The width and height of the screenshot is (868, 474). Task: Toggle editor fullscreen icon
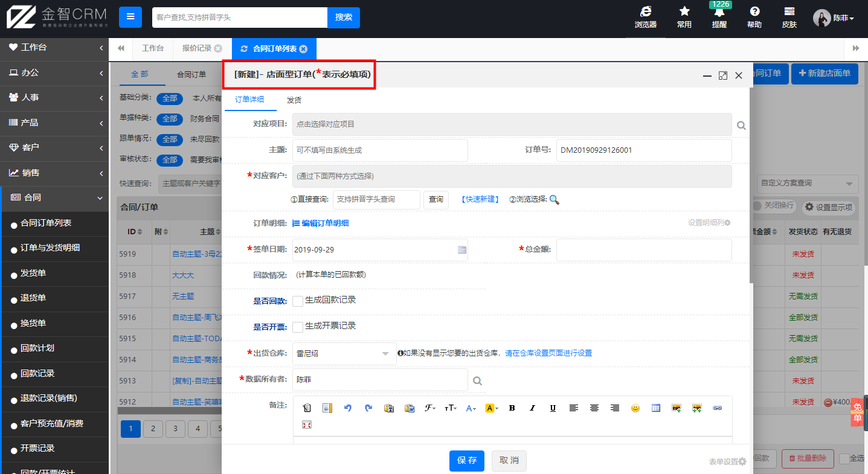pyautogui.click(x=307, y=425)
